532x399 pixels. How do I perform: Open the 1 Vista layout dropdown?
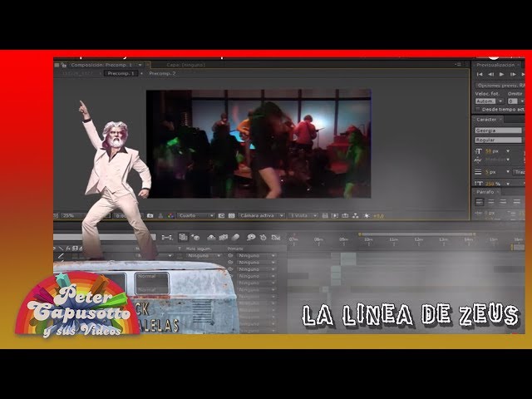tap(303, 216)
